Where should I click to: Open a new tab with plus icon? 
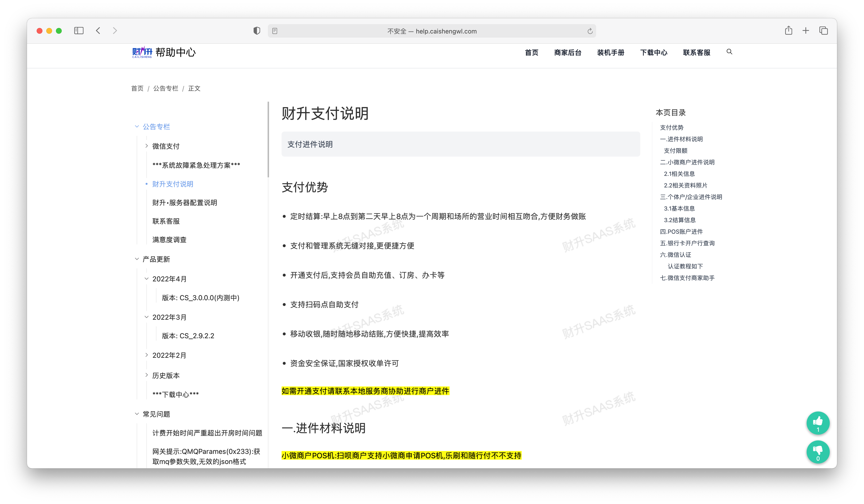pyautogui.click(x=806, y=31)
